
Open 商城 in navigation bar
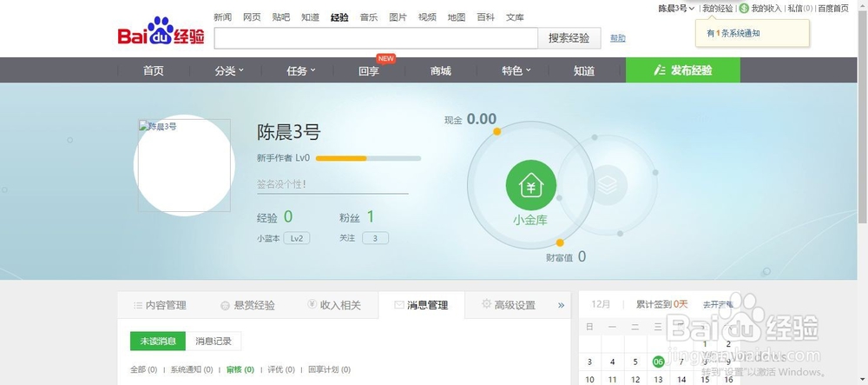coord(441,70)
